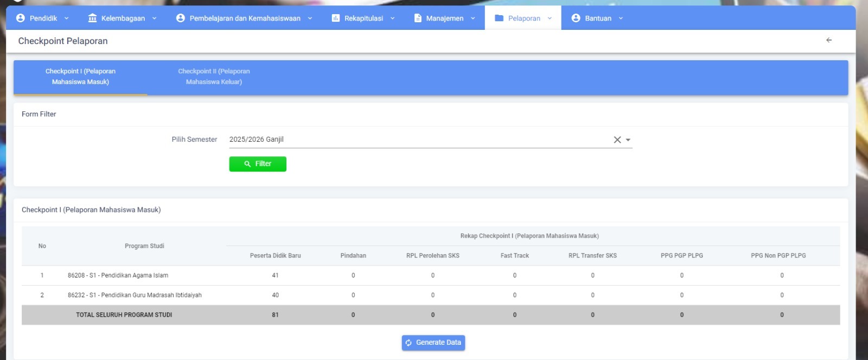Click the Pelaporan folder icon
868x360 pixels.
click(x=499, y=18)
